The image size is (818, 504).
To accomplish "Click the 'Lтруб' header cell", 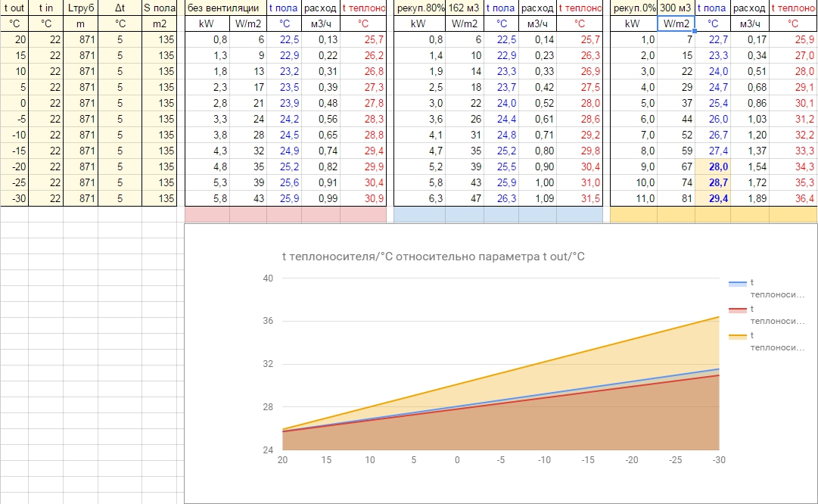I will 80,8.
